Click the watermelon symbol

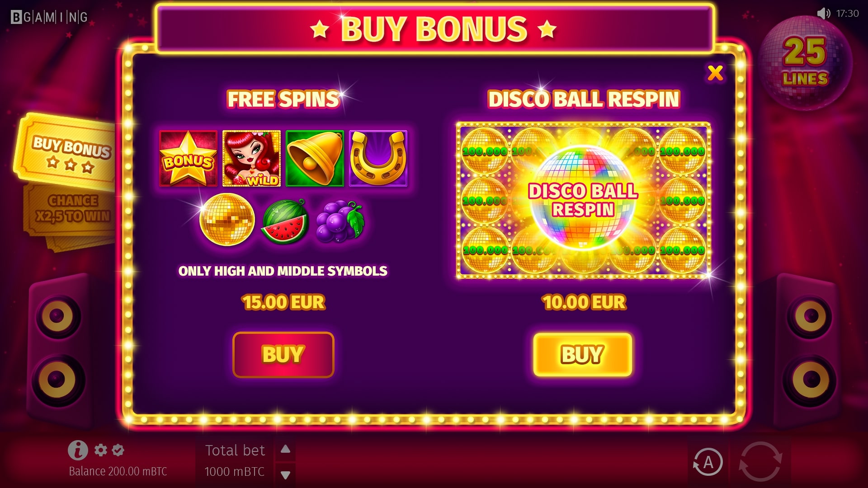285,222
